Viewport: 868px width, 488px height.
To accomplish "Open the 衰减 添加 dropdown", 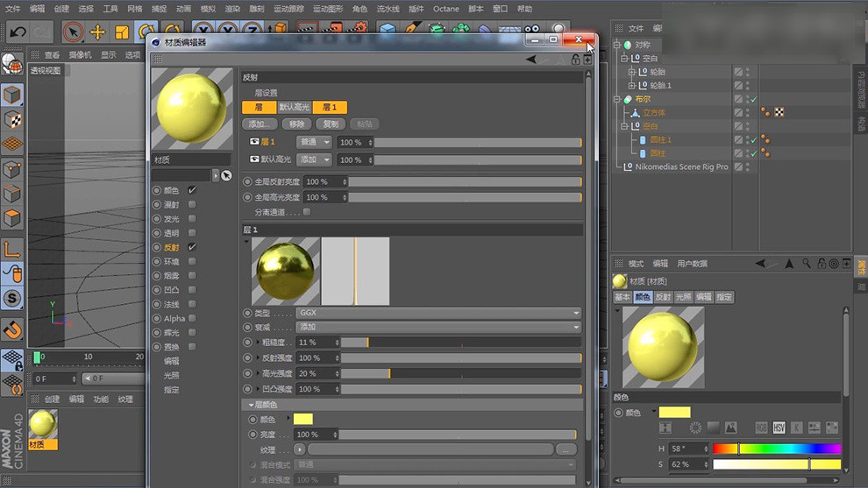I will 438,327.
